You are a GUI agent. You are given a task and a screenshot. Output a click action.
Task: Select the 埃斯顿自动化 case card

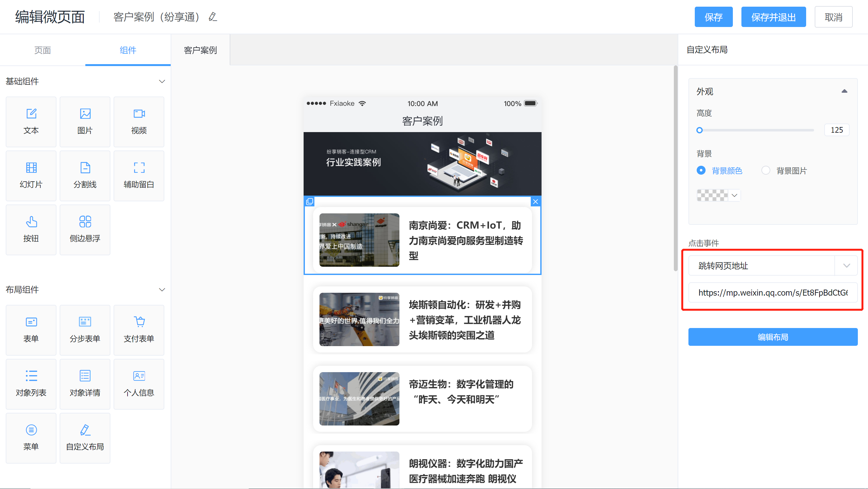[422, 319]
